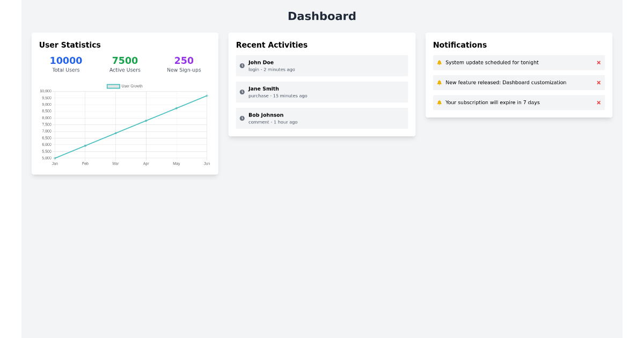
Task: Click the User Statistics heading
Action: pos(70,45)
